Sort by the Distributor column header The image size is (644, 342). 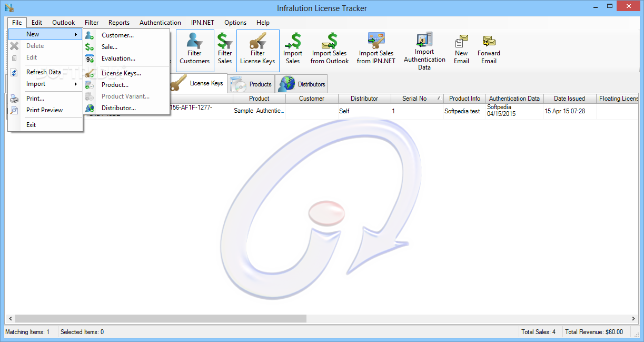click(364, 99)
